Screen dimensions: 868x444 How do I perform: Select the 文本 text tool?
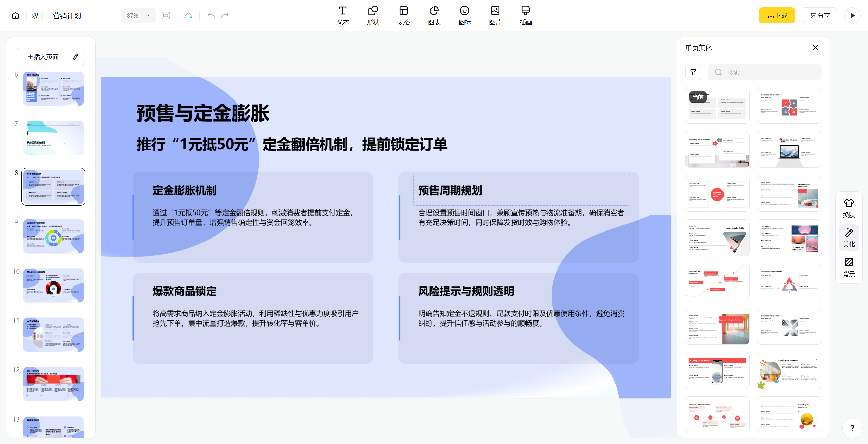343,16
